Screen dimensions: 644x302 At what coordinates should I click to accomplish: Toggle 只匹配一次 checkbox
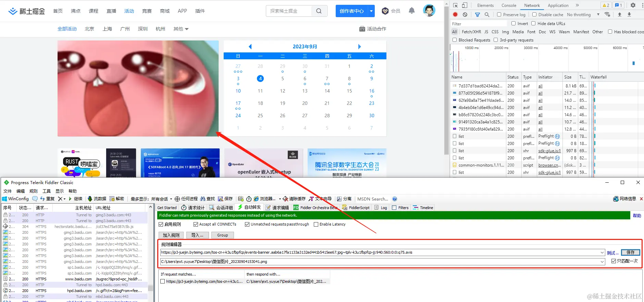[614, 261]
